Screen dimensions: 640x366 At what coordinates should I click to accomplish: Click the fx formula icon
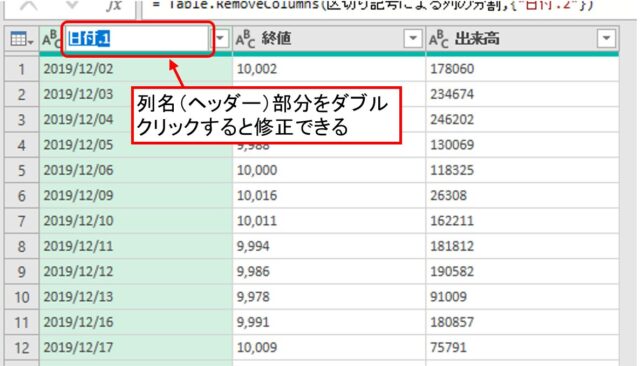(x=113, y=5)
